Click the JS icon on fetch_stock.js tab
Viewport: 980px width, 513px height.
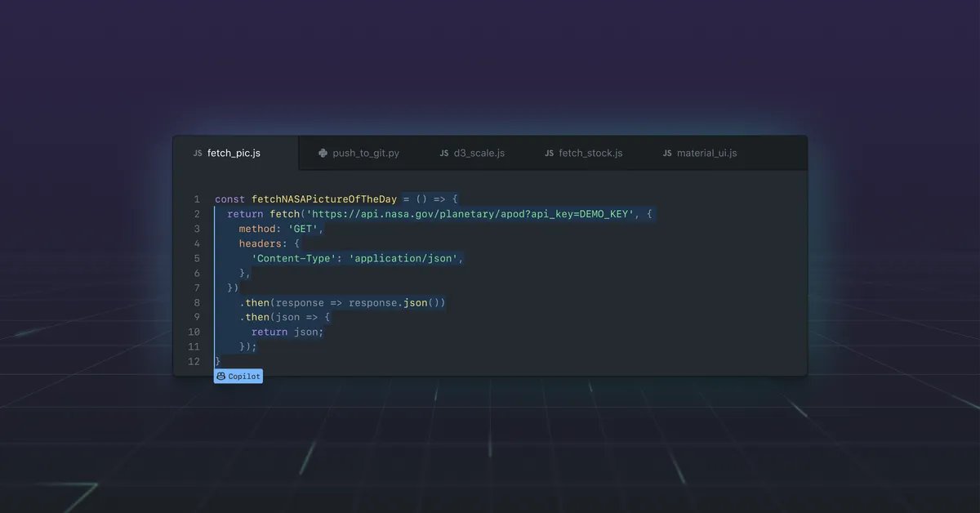click(547, 153)
